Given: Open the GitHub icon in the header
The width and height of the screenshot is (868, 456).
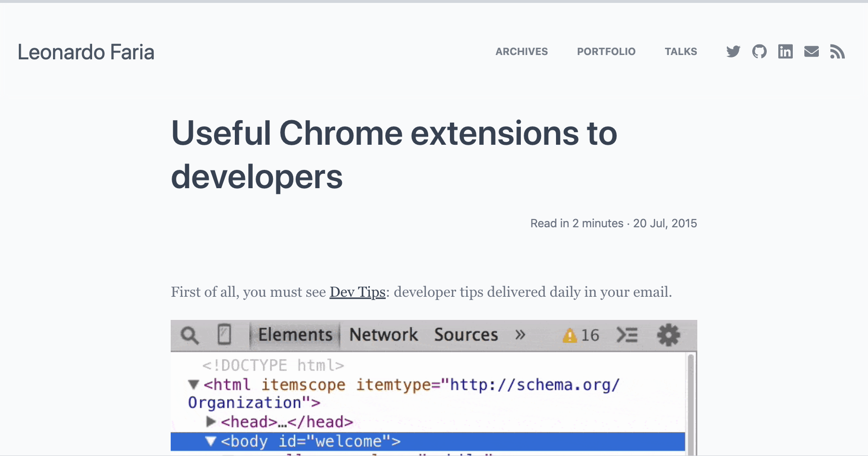Looking at the screenshot, I should [759, 52].
